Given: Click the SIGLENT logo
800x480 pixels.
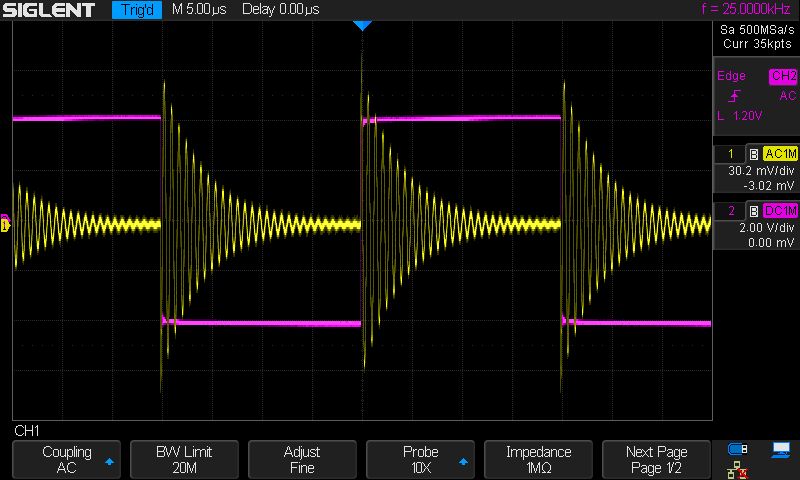Looking at the screenshot, I should [x=48, y=10].
